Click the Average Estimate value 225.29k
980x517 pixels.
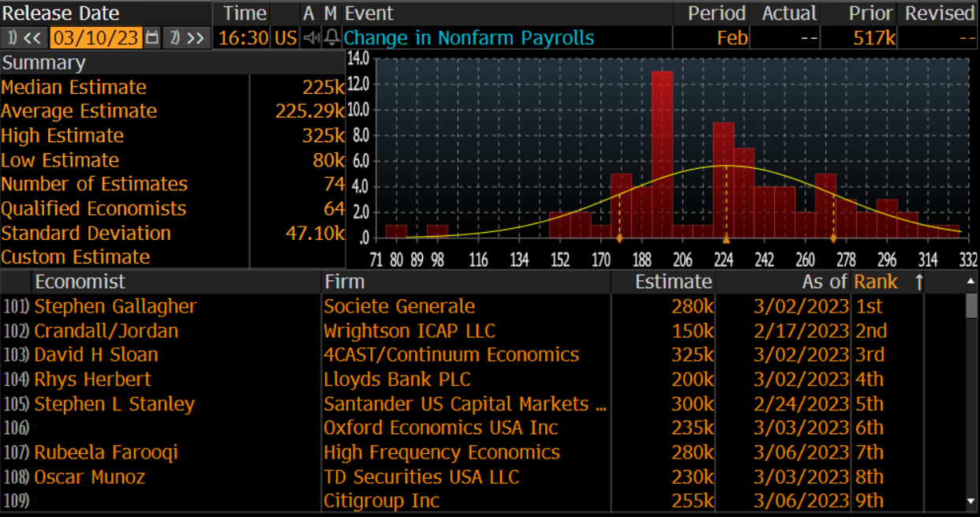tap(310, 111)
